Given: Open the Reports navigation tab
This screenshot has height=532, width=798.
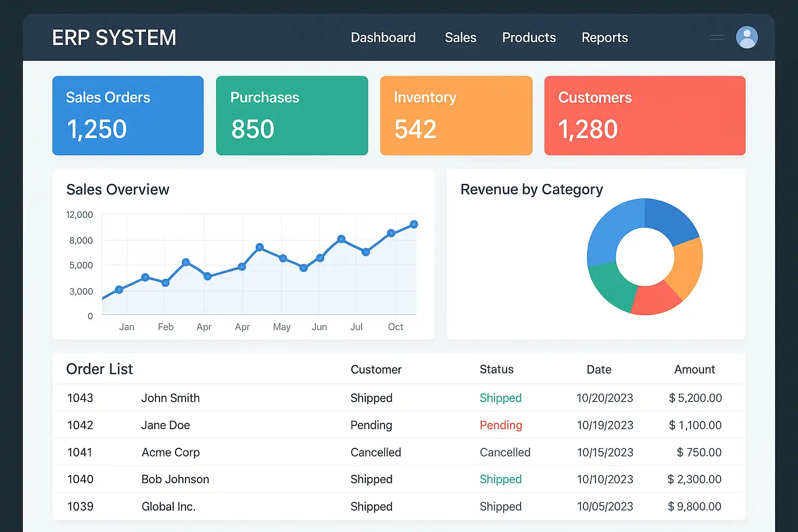Looking at the screenshot, I should pos(604,38).
